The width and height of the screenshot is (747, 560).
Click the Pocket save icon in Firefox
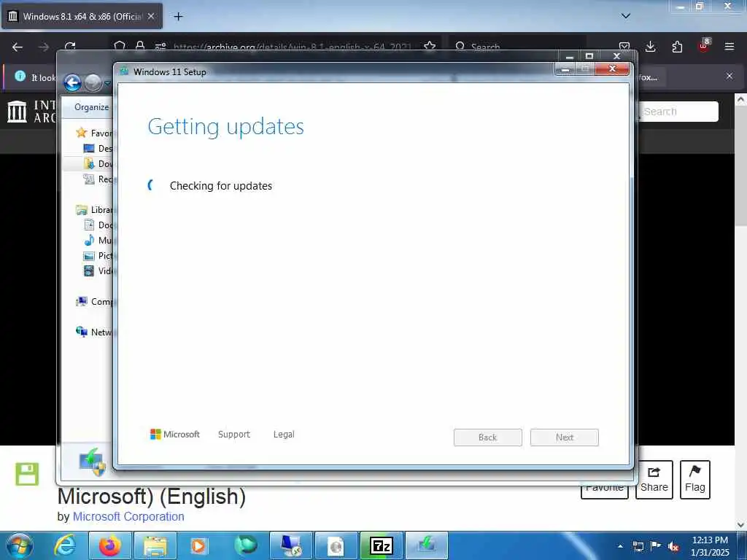coord(624,46)
